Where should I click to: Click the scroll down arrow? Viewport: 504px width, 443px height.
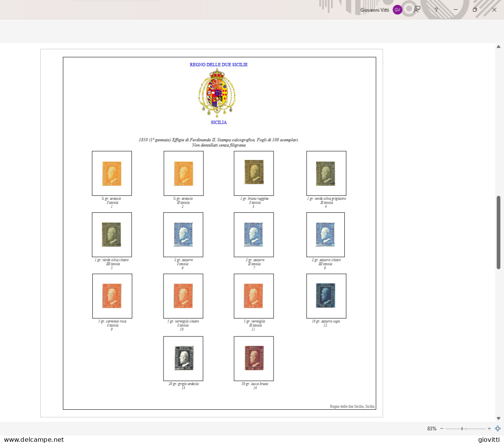coord(499,418)
